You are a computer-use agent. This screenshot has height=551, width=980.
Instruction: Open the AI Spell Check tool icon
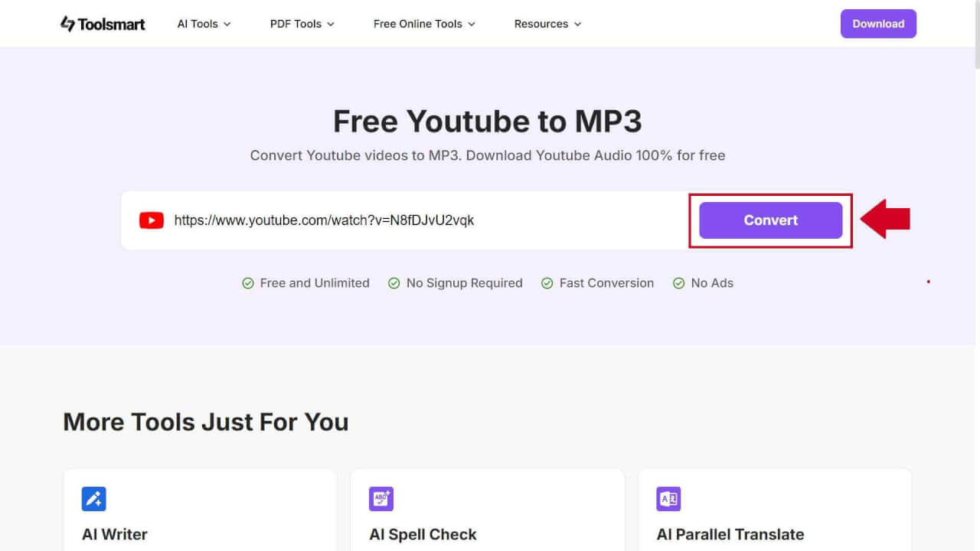click(x=381, y=499)
